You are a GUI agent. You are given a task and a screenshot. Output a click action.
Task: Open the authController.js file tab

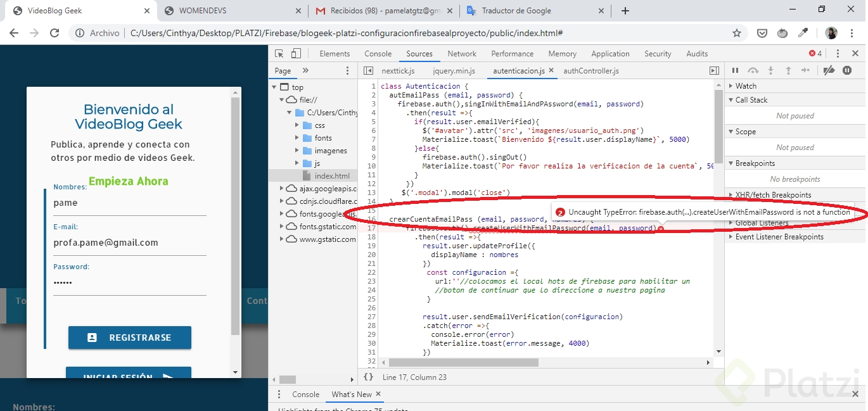[x=590, y=71]
